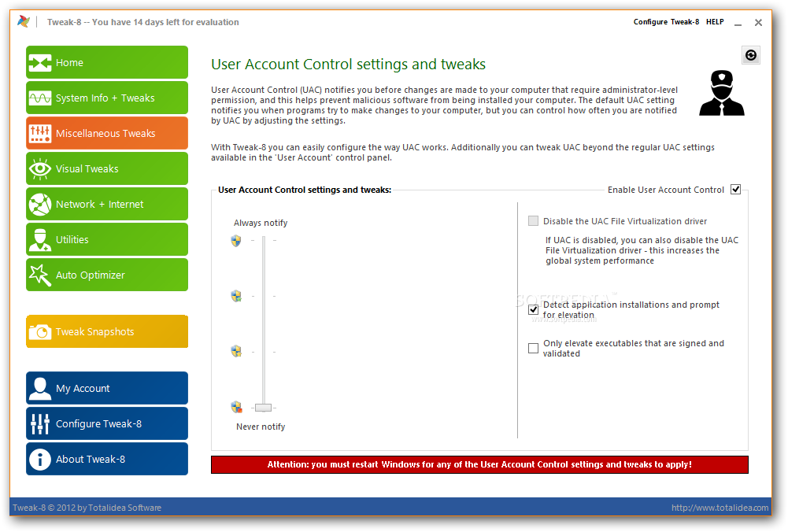Click the Never notify shield icon
Screen dimensions: 788x532
(236, 407)
